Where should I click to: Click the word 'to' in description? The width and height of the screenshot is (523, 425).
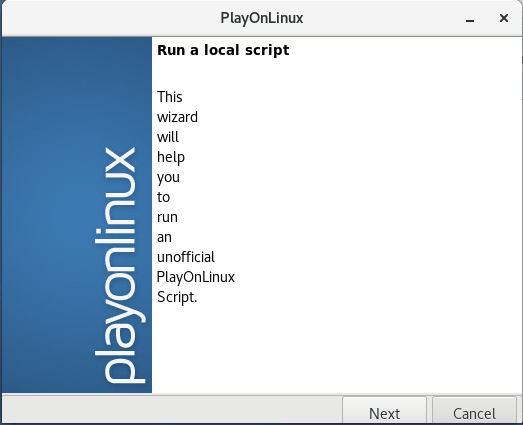[163, 197]
